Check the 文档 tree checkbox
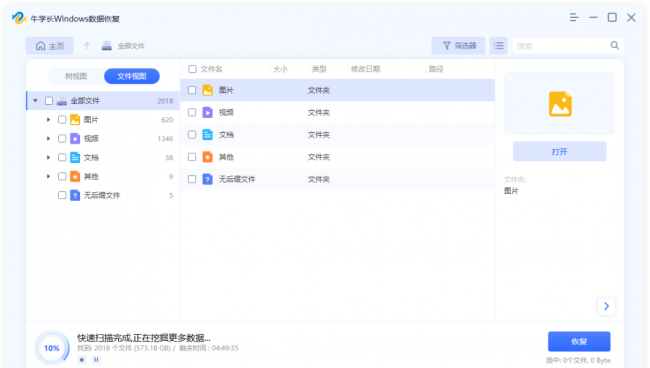The image size is (650, 368). coord(62,157)
